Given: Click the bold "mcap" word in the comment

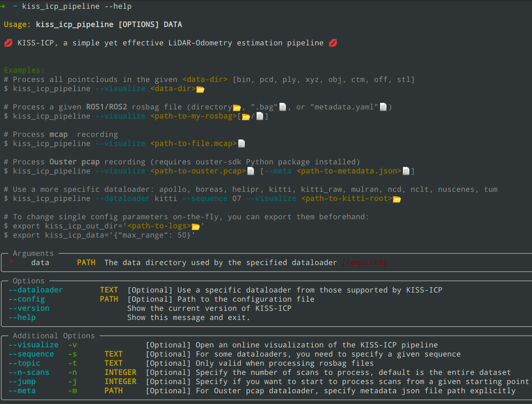Looking at the screenshot, I should coord(59,134).
